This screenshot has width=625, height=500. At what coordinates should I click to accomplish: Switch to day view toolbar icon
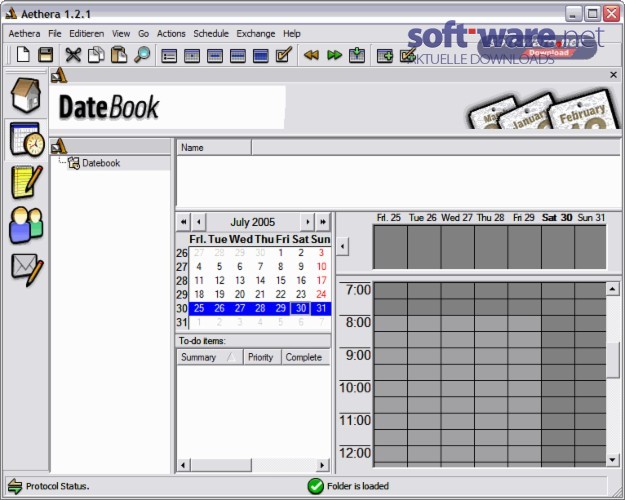pos(192,55)
